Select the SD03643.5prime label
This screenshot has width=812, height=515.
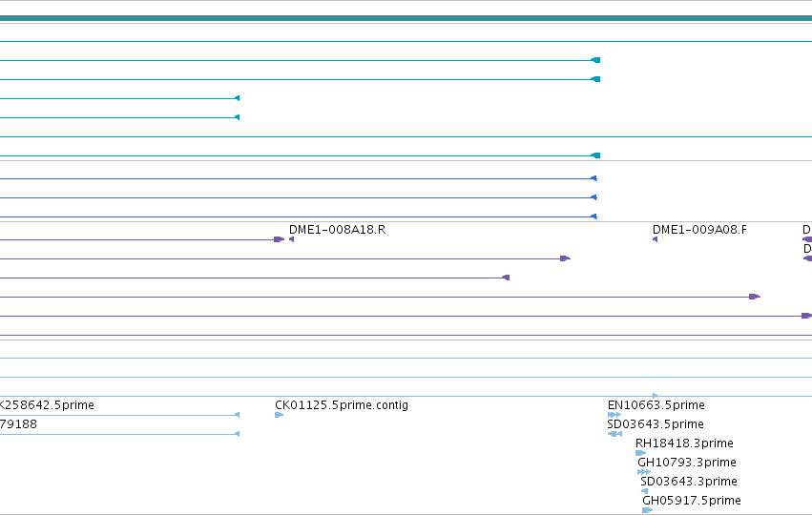tap(656, 424)
